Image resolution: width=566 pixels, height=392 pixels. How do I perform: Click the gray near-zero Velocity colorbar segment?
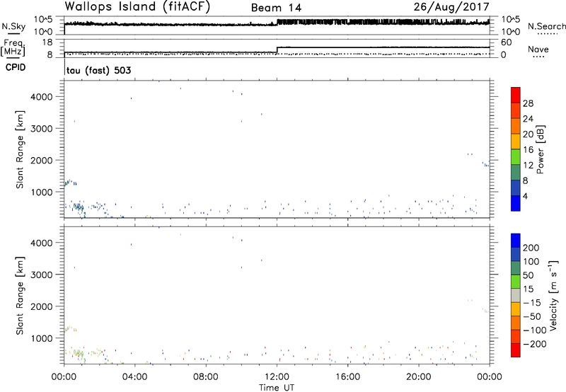(516, 295)
